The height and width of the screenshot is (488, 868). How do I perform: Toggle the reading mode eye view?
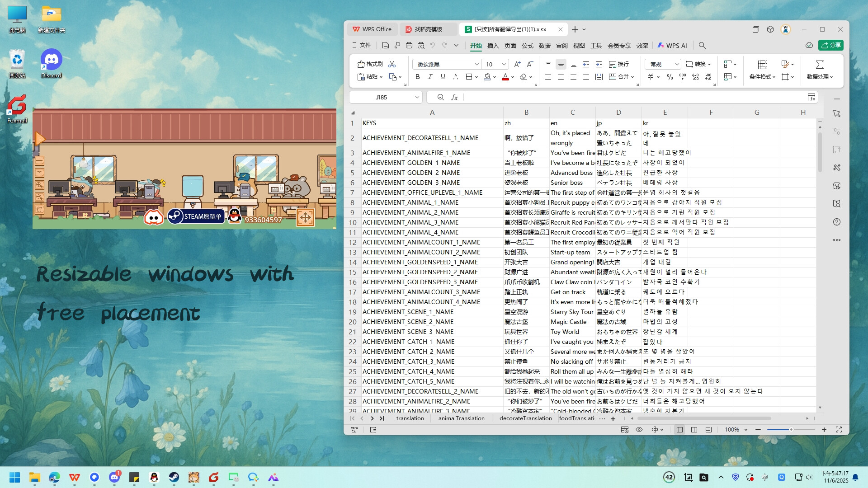[639, 430]
